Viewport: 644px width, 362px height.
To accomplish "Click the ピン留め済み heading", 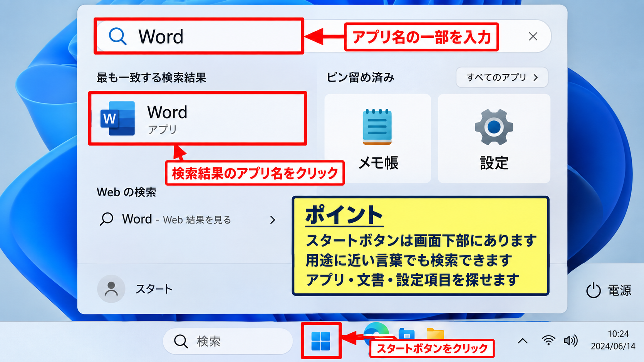I will [x=361, y=77].
